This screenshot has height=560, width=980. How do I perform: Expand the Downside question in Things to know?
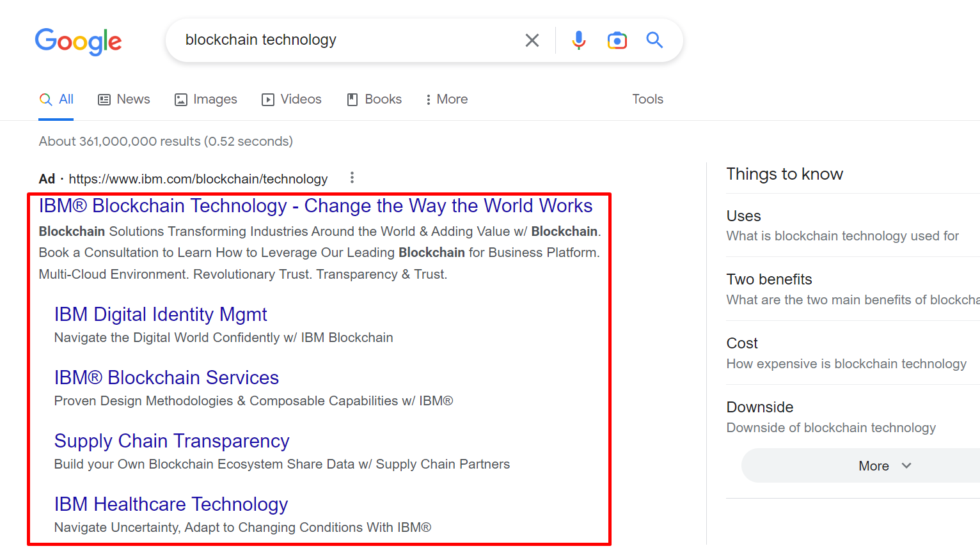point(760,407)
